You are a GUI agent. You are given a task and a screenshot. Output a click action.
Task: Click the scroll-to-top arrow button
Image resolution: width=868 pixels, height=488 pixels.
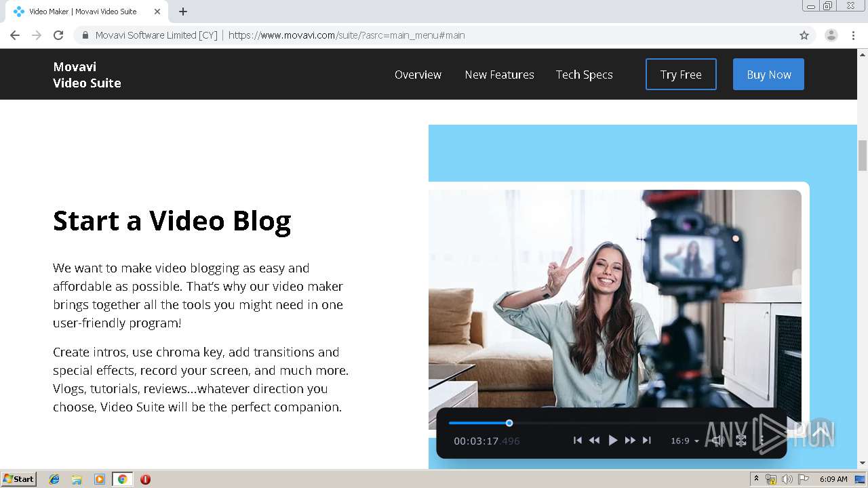tap(819, 432)
